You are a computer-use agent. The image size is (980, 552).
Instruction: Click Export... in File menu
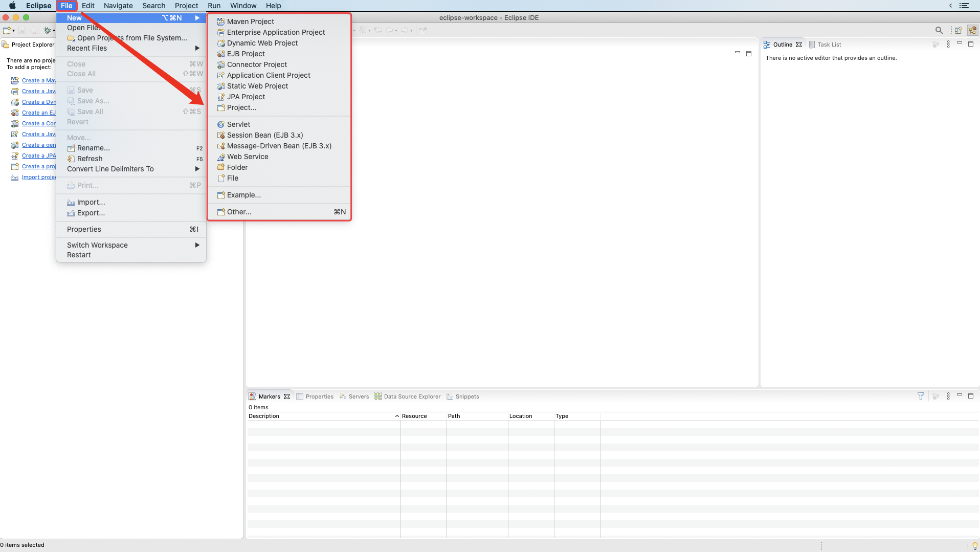pyautogui.click(x=131, y=213)
